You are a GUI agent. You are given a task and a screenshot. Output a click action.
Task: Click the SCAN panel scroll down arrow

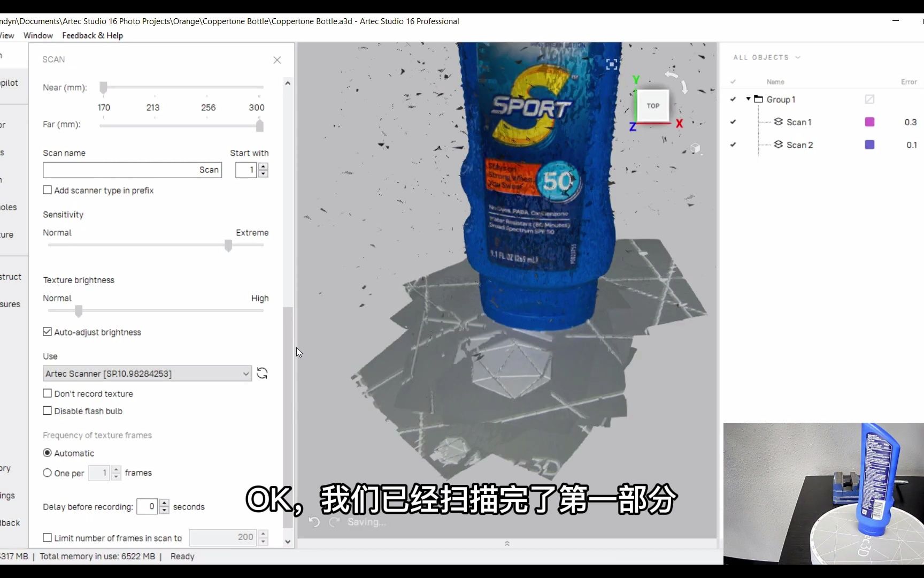pos(288,542)
